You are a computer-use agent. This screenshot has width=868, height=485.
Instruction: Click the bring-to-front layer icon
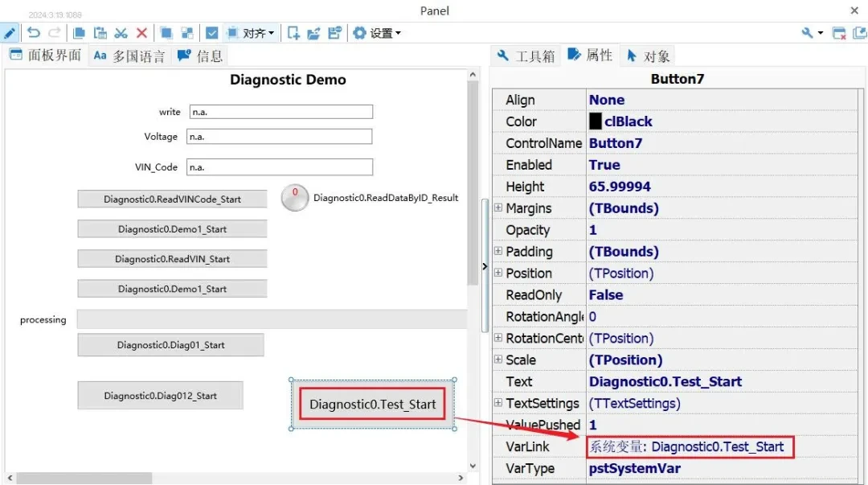pos(166,33)
